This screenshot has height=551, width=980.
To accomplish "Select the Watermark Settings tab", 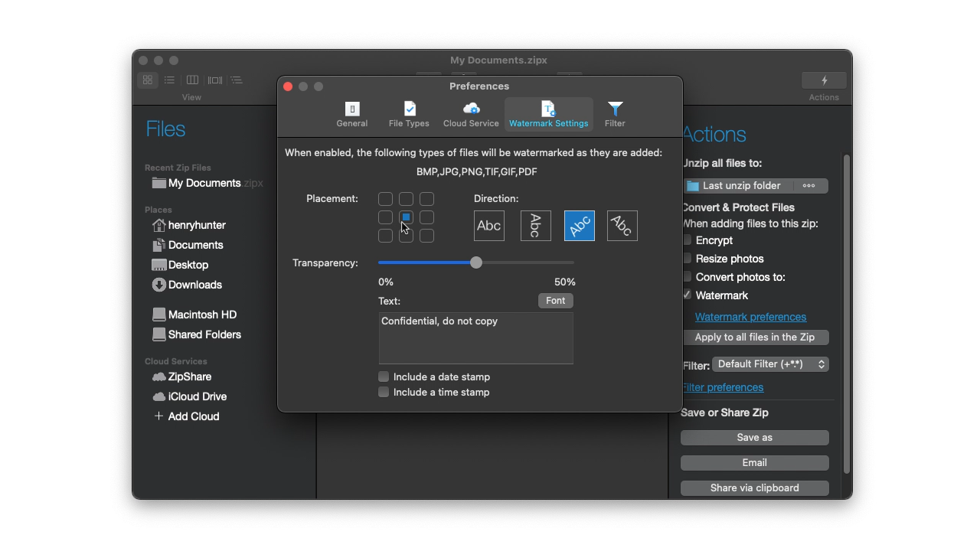I will pos(548,114).
